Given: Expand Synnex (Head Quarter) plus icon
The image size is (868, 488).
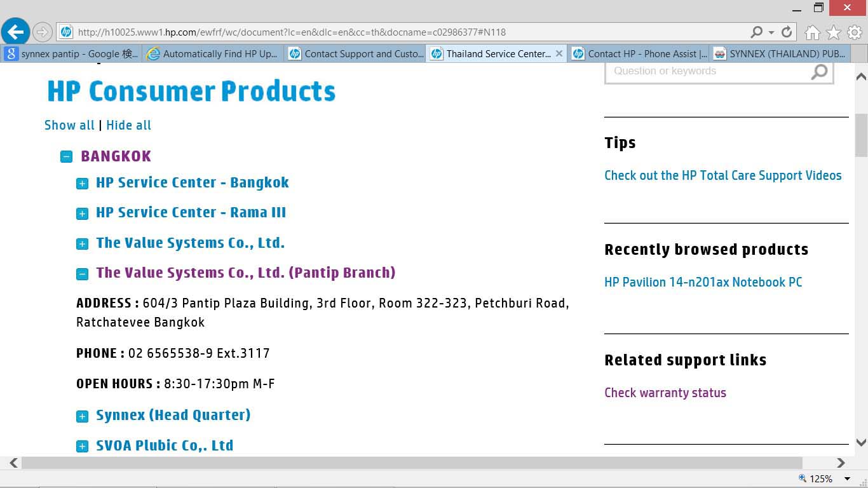Looking at the screenshot, I should coord(82,416).
